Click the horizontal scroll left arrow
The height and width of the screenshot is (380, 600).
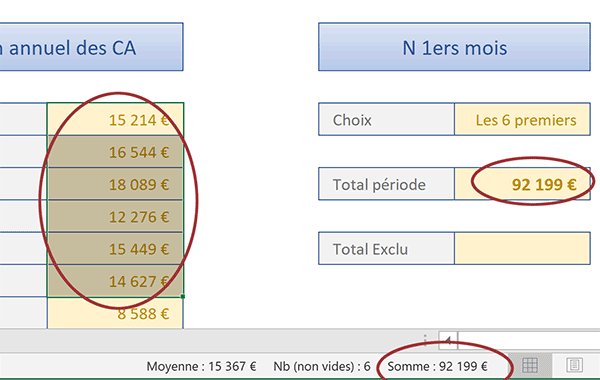(x=448, y=340)
